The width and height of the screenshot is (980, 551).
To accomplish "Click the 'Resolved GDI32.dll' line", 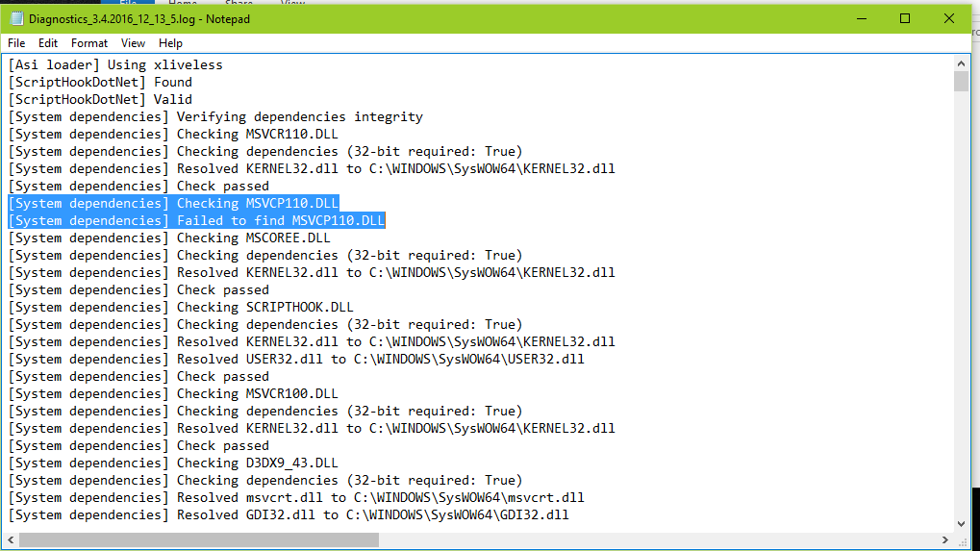I will pos(289,515).
